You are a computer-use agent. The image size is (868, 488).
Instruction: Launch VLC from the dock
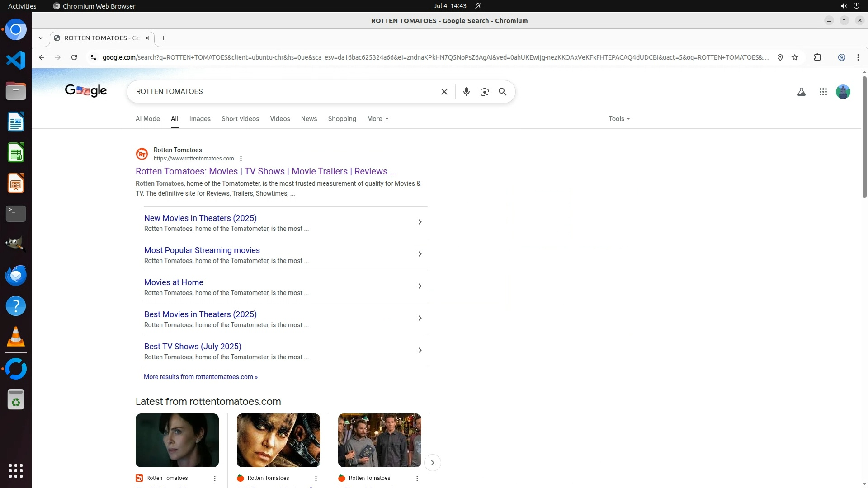point(16,337)
